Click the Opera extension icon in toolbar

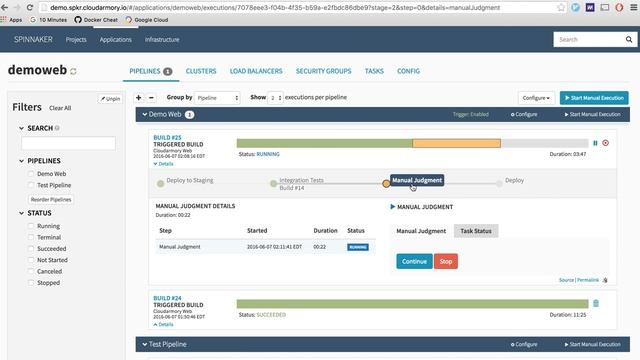point(619,7)
